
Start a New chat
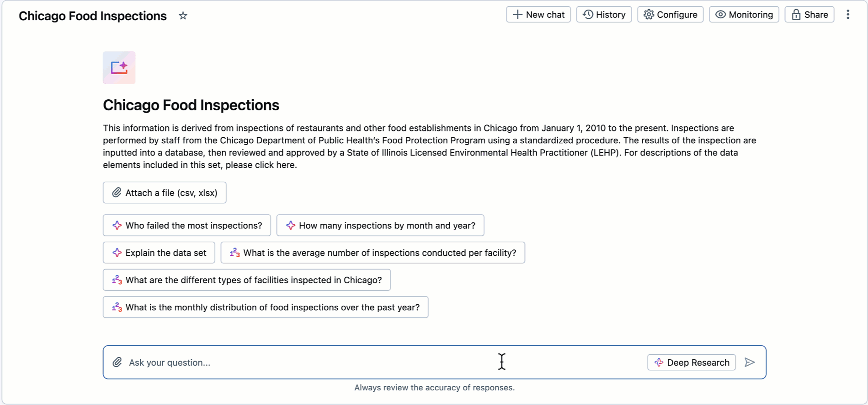pos(538,15)
